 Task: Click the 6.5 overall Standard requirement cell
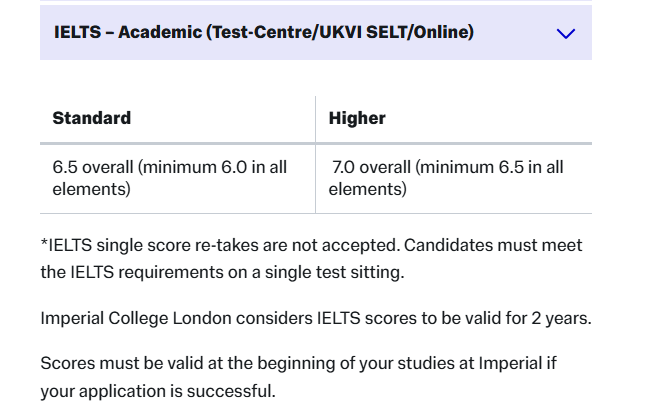coord(170,177)
